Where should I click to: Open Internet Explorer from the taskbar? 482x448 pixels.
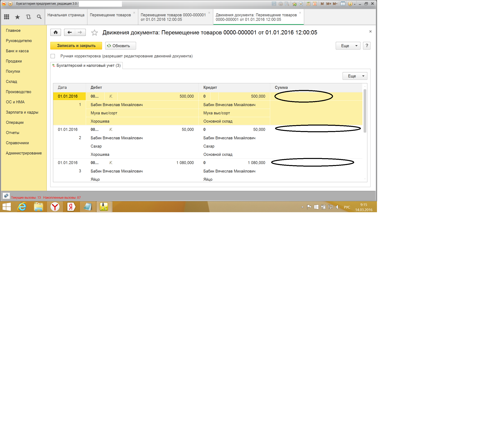click(22, 207)
